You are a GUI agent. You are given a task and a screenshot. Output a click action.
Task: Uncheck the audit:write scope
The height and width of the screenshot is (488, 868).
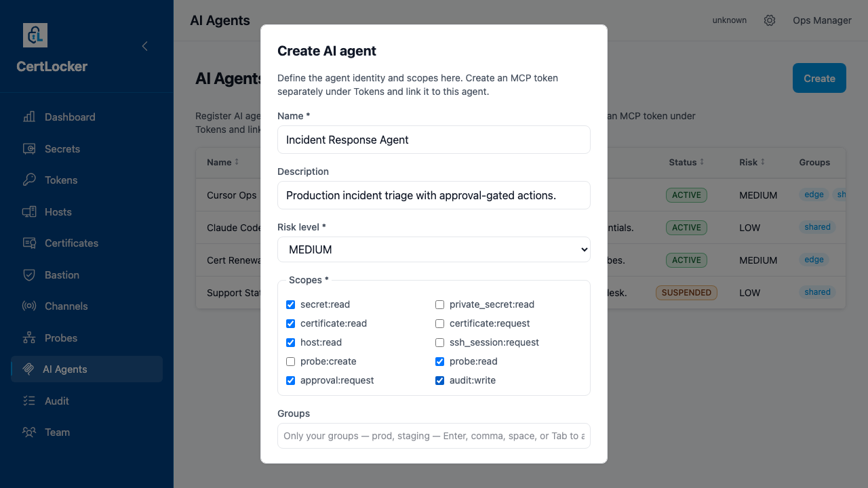pyautogui.click(x=439, y=380)
